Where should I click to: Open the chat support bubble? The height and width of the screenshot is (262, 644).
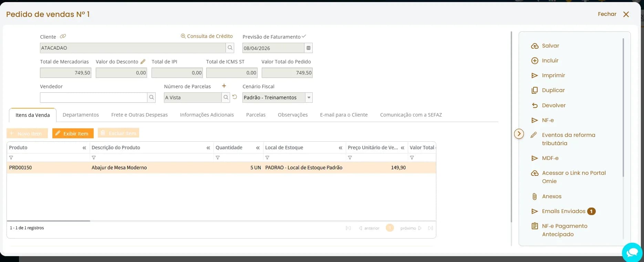[x=632, y=253]
